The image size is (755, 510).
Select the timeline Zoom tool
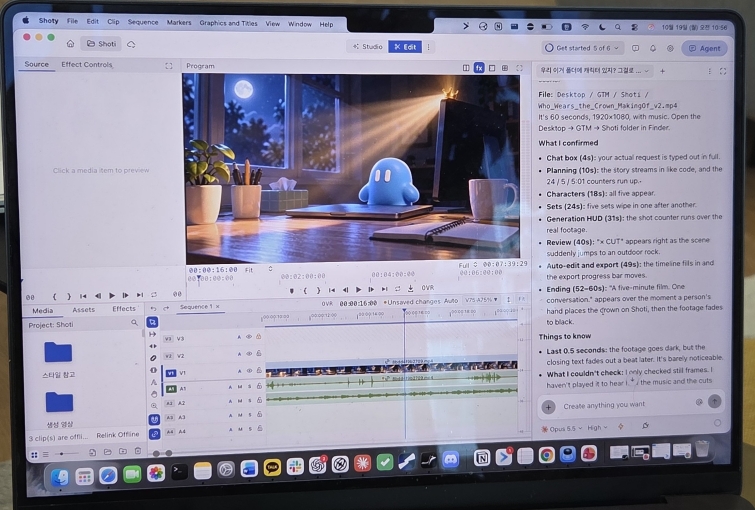coord(154,406)
